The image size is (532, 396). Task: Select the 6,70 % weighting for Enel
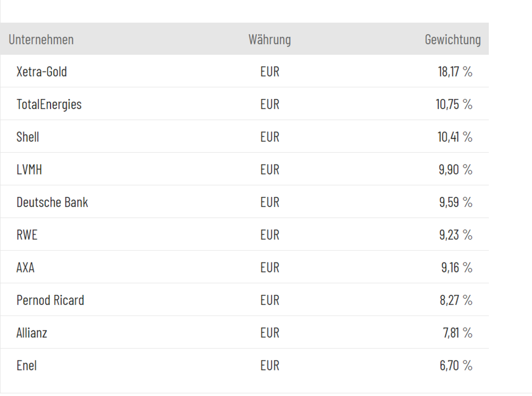coord(455,366)
